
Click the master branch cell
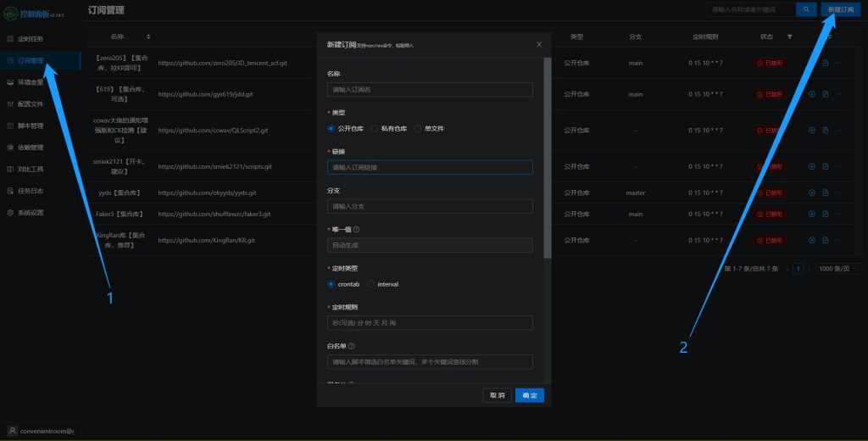pos(636,193)
